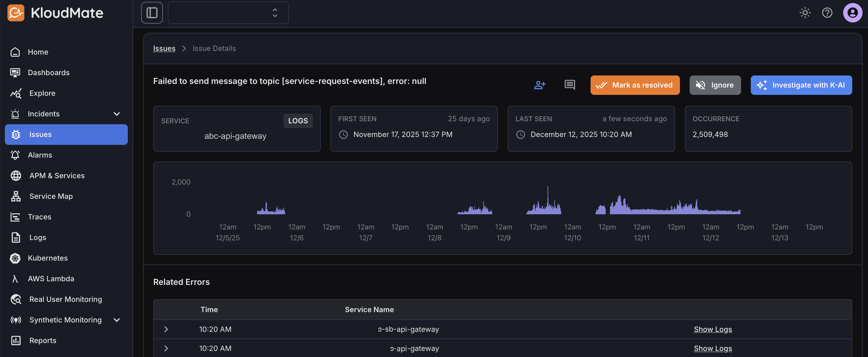
Task: Toggle the sidebar collapse icon
Action: coord(152,13)
